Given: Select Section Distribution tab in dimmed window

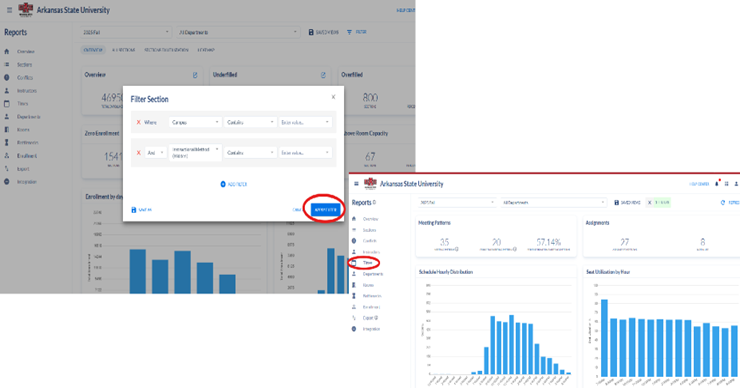Looking at the screenshot, I should pyautogui.click(x=166, y=50).
